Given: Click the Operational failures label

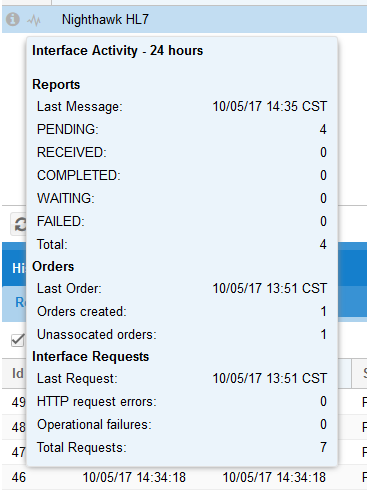Looking at the screenshot, I should pyautogui.click(x=94, y=425).
